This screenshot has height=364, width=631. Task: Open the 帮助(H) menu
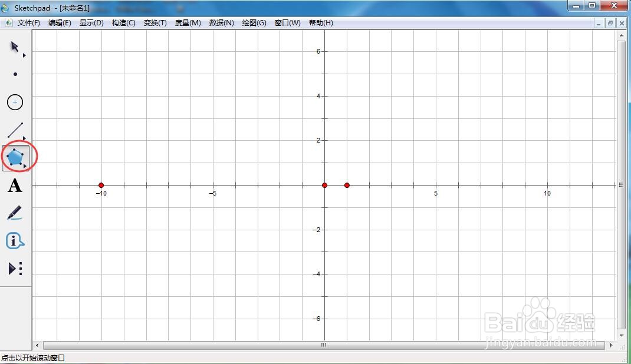[321, 23]
